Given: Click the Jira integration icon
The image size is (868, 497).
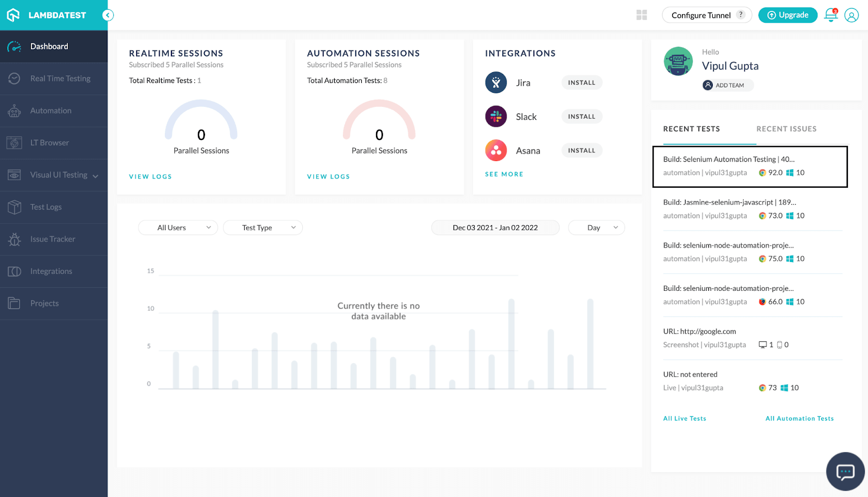Looking at the screenshot, I should click(x=496, y=82).
